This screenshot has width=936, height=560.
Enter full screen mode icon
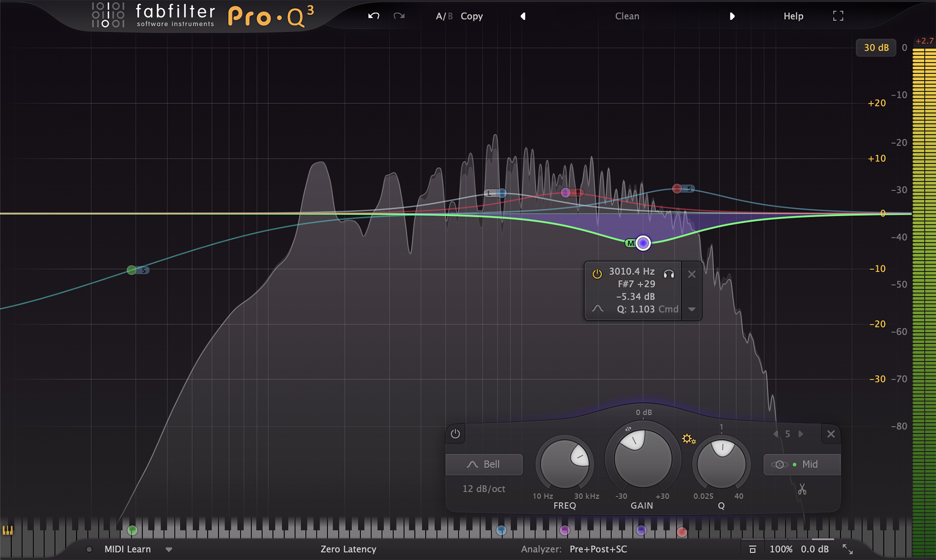point(838,16)
